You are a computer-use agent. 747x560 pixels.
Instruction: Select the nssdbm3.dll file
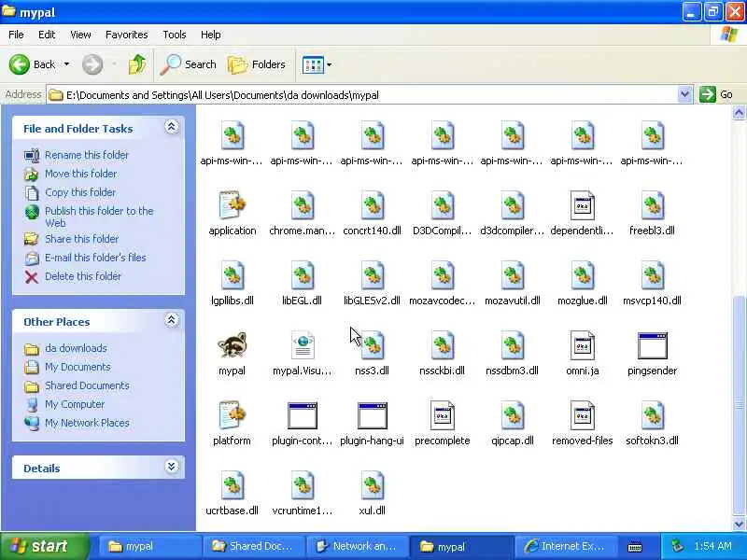point(512,345)
